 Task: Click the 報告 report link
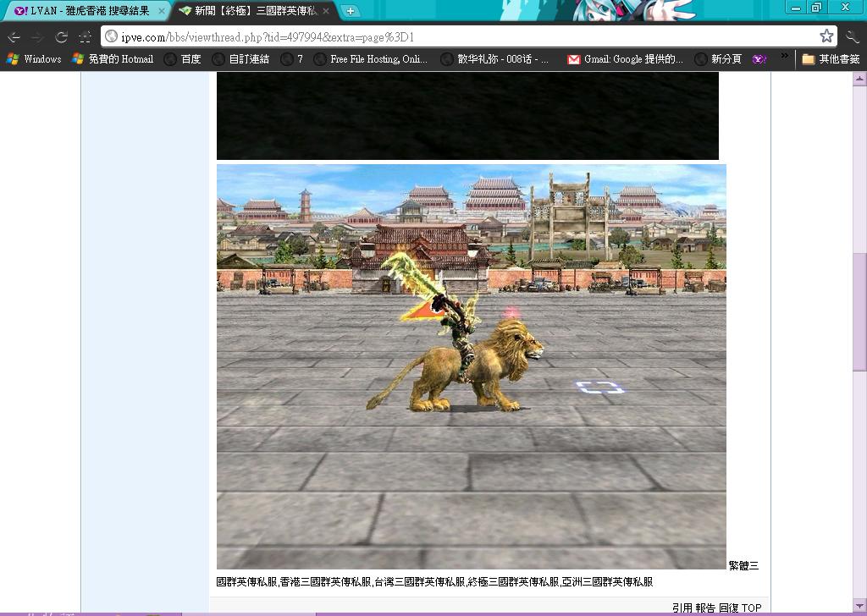coord(705,608)
